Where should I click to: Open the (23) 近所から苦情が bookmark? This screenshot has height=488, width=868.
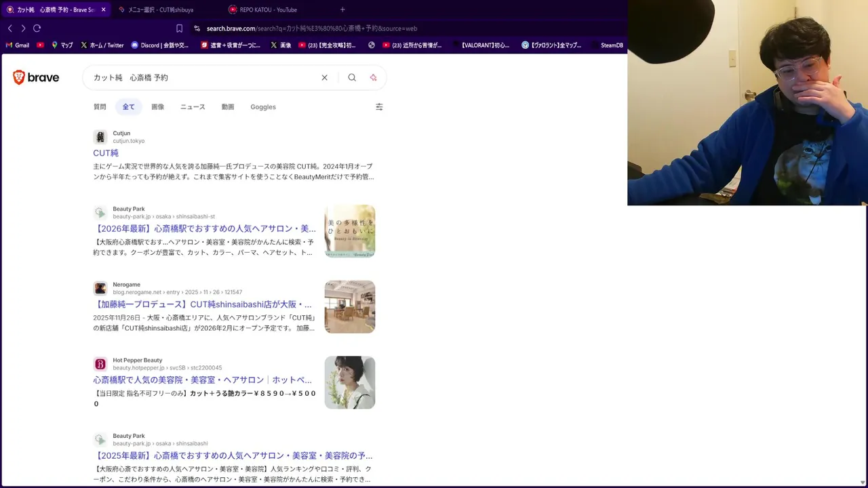[x=412, y=45]
